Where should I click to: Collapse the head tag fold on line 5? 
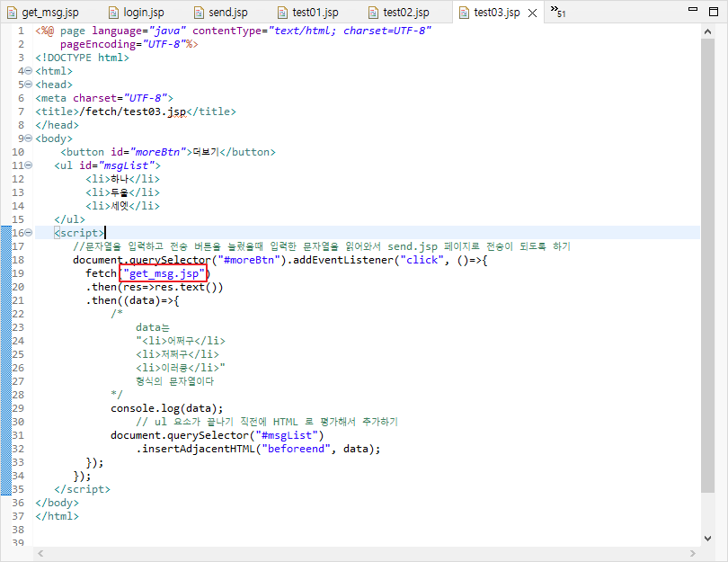(29, 85)
